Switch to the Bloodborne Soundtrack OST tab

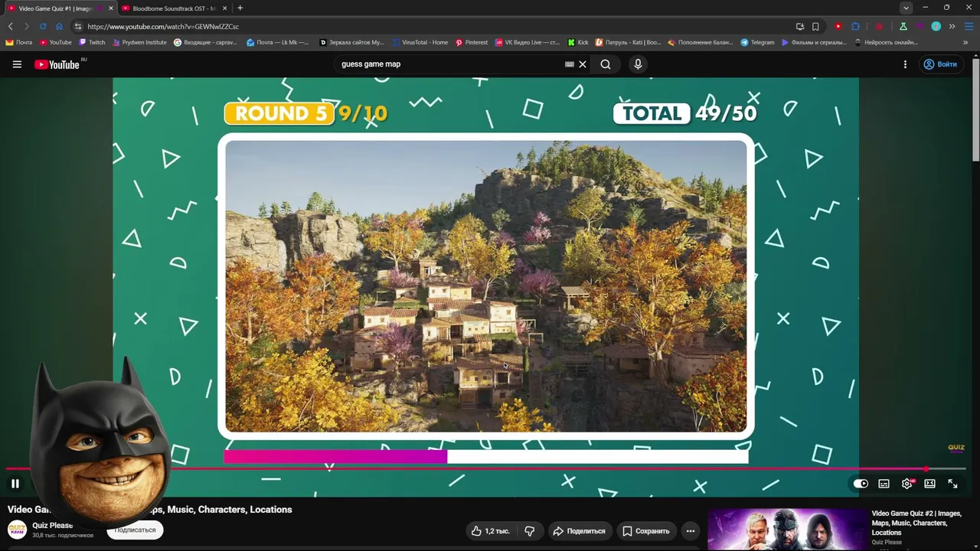[175, 8]
